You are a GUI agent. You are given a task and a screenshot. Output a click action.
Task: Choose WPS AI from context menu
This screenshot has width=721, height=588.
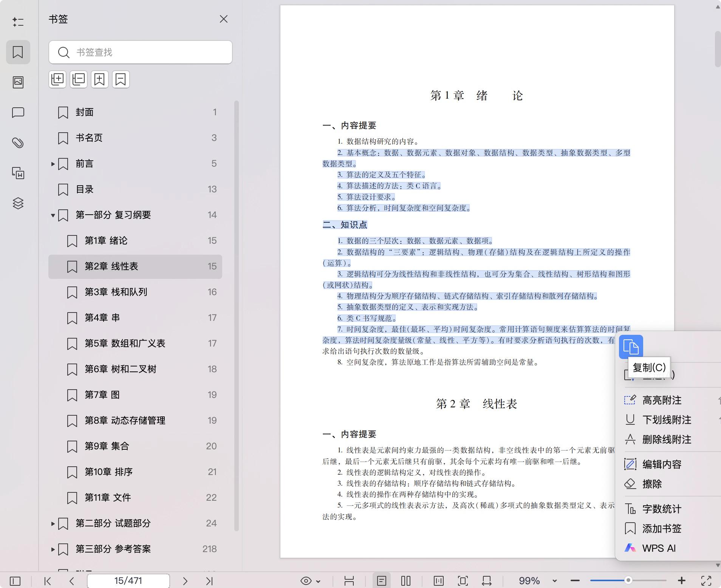(669, 548)
